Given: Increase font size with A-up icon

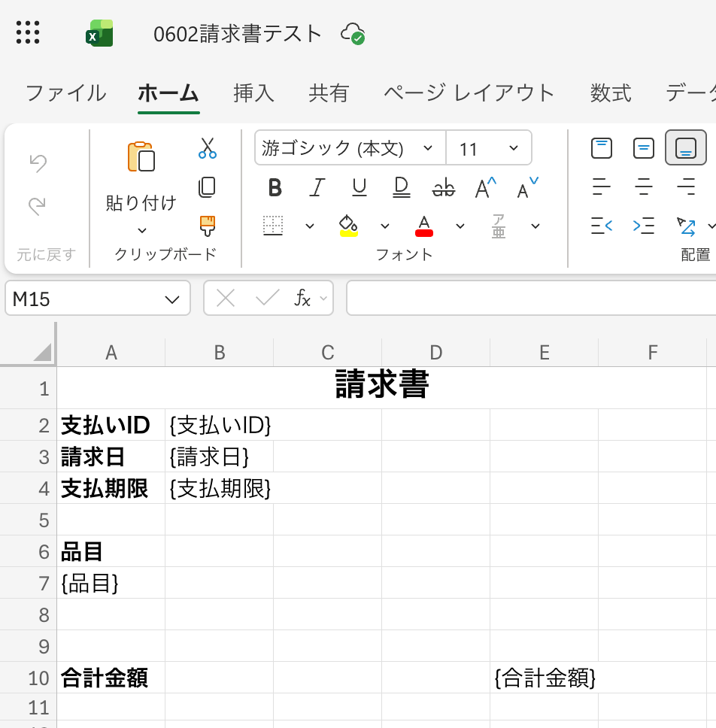Looking at the screenshot, I should pos(485,187).
